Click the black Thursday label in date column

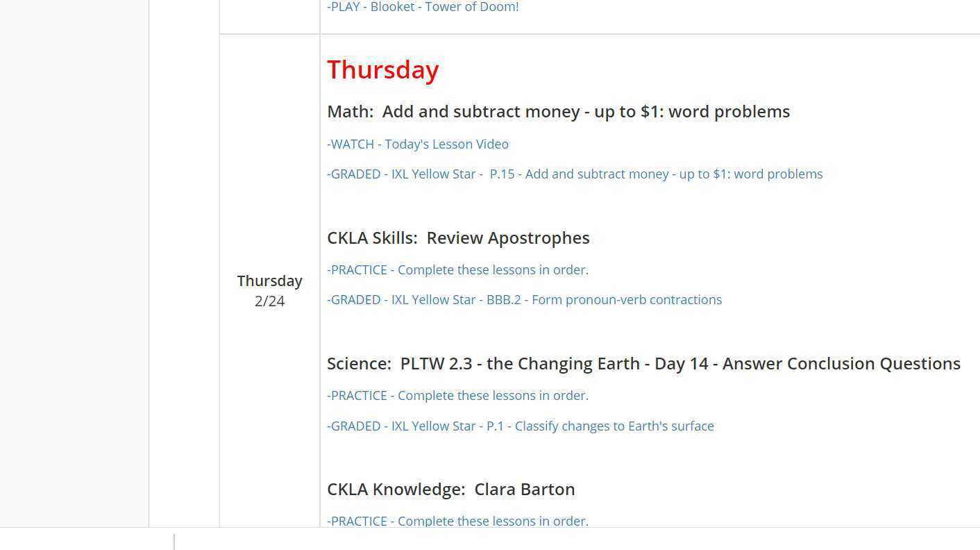(269, 281)
